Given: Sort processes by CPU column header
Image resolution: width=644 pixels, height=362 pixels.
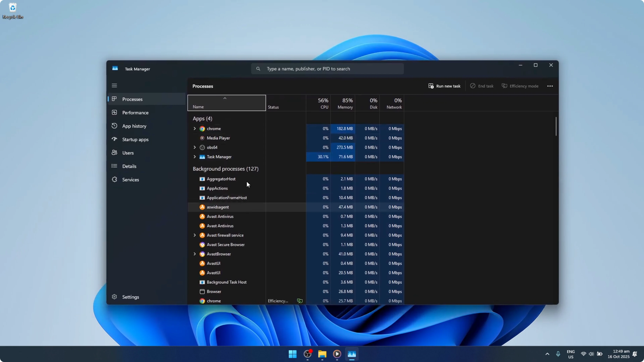Looking at the screenshot, I should (x=318, y=103).
